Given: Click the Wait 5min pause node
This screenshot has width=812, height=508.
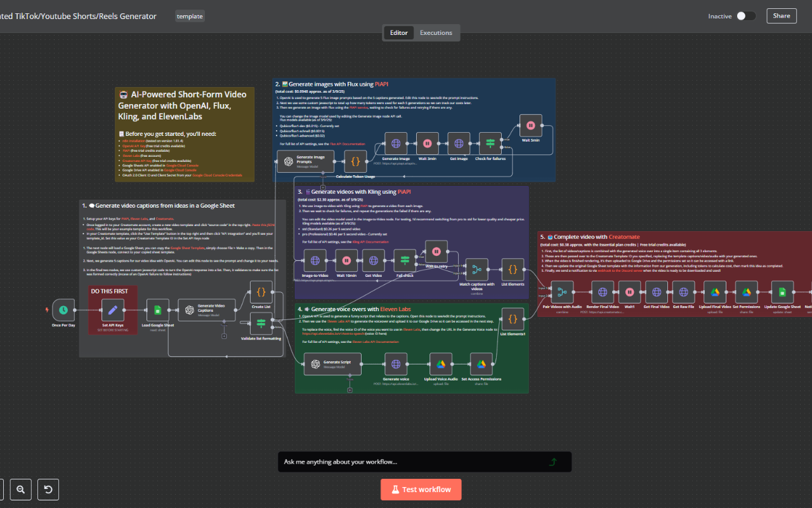Looking at the screenshot, I should [530, 125].
